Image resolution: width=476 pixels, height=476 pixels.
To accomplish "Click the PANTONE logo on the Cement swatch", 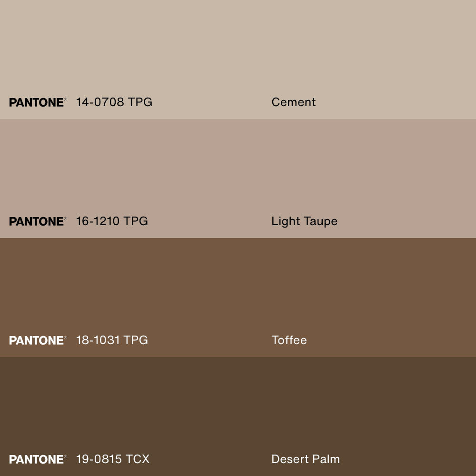I will (x=38, y=102).
